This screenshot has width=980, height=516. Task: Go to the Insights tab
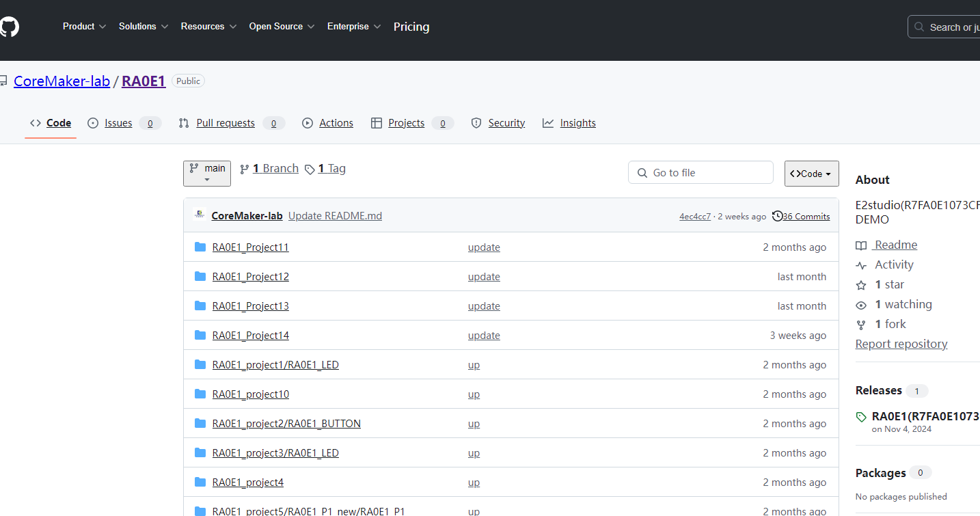577,123
